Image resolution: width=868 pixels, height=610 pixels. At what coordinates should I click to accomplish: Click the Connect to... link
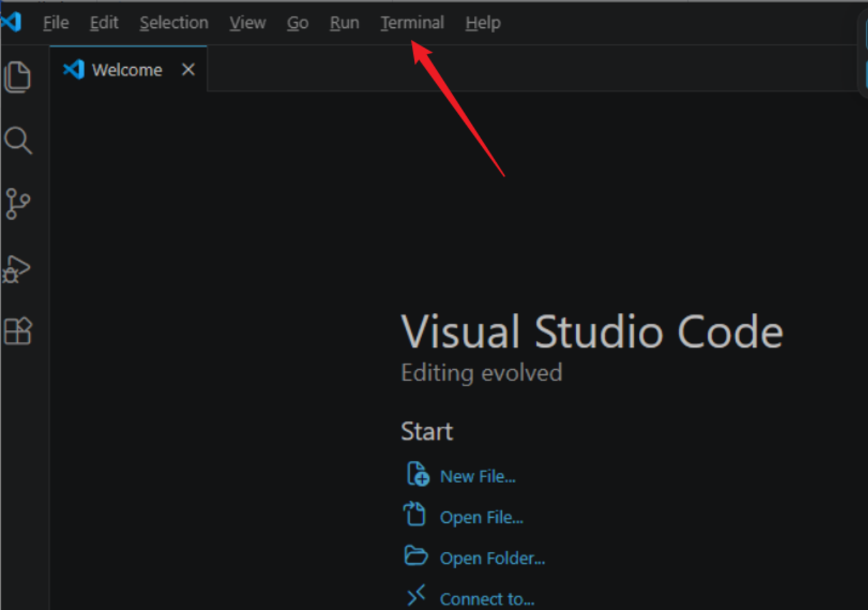tap(487, 599)
